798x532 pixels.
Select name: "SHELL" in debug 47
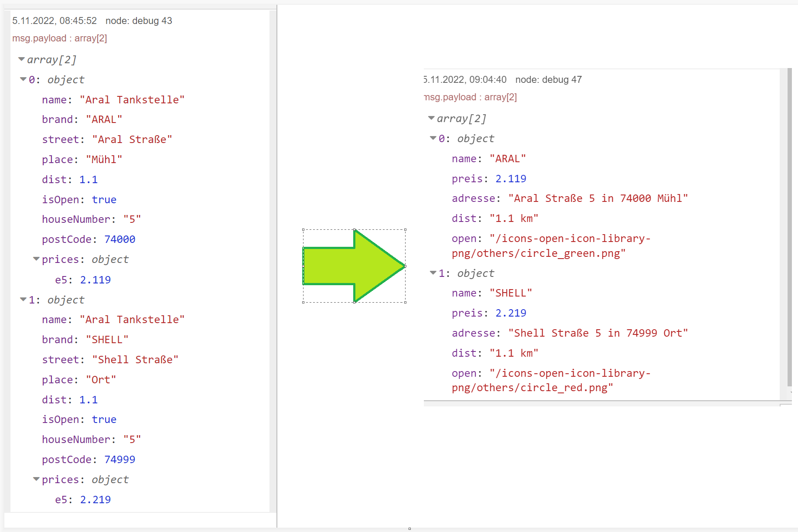492,293
